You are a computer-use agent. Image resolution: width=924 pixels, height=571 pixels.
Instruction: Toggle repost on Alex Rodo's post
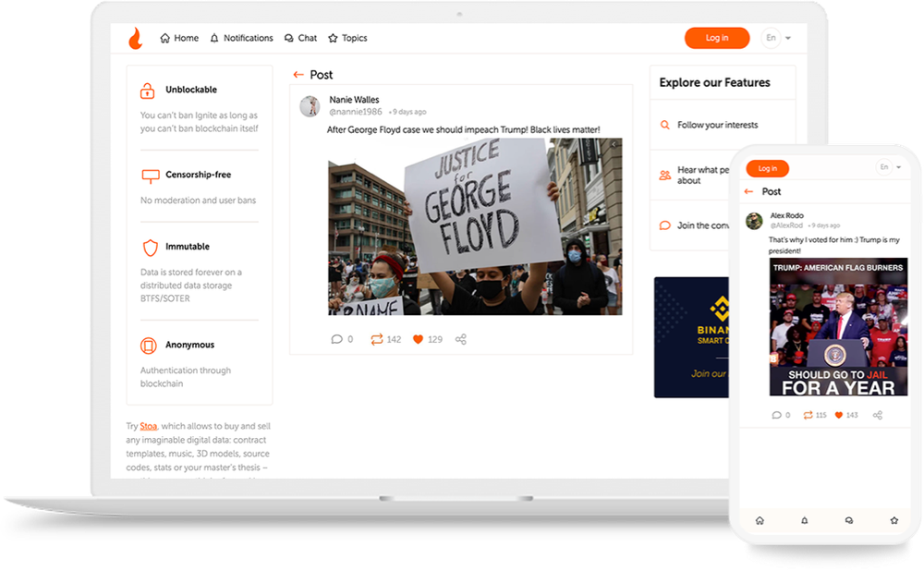tap(808, 415)
